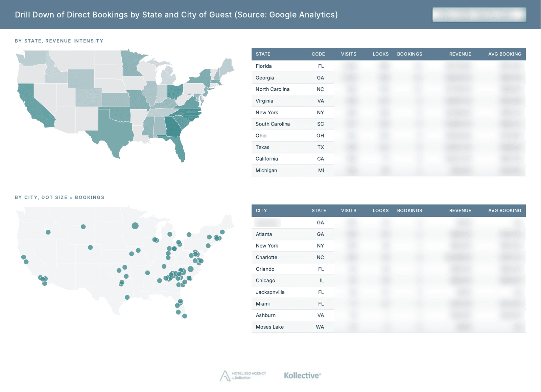Viewport: 541px width, 392px height.
Task: Sort the city table by CITY column
Action: coord(261,211)
